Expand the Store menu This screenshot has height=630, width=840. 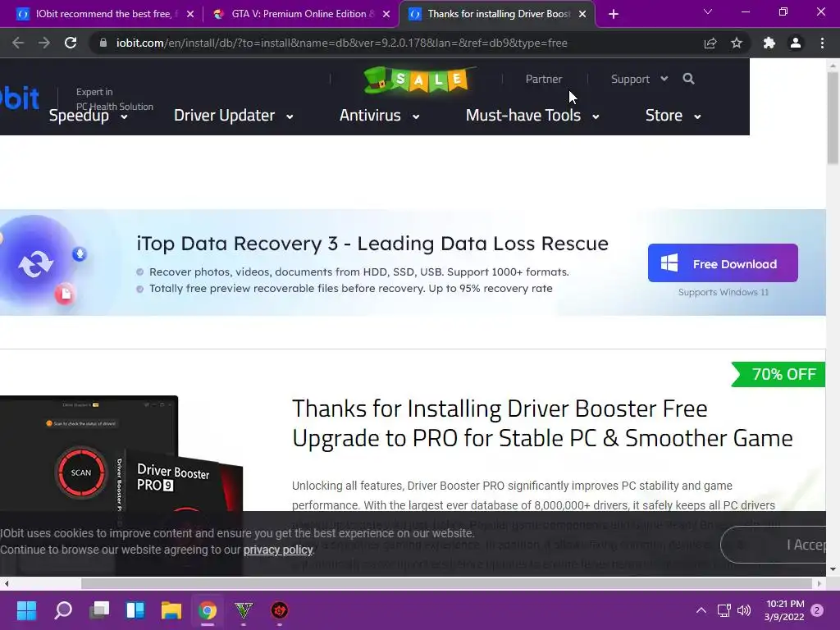673,115
